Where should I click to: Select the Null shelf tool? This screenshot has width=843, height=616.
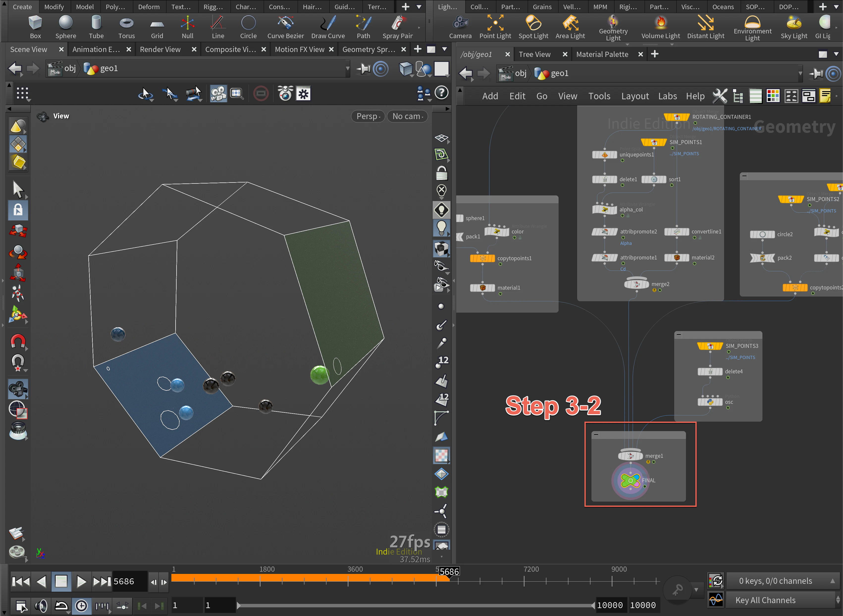coord(188,27)
